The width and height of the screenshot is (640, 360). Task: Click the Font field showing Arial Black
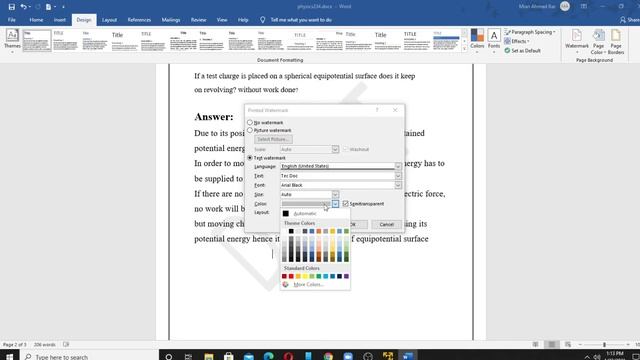click(337, 185)
